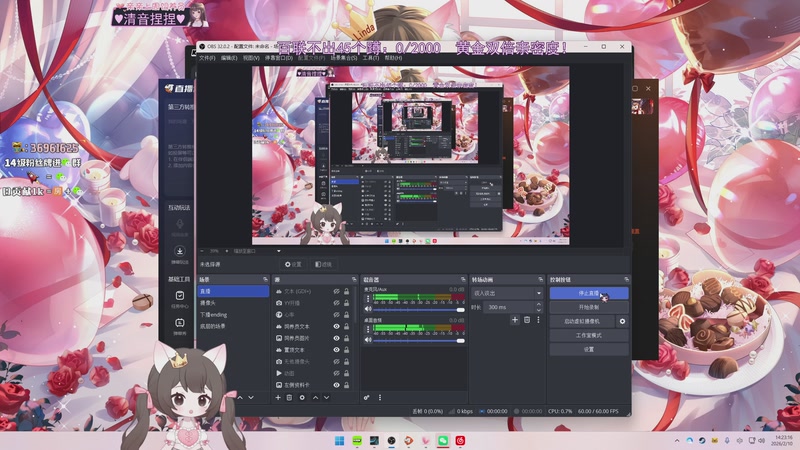Undock the 转场动画 panel
Screen dimensions: 800x450
click(540, 280)
